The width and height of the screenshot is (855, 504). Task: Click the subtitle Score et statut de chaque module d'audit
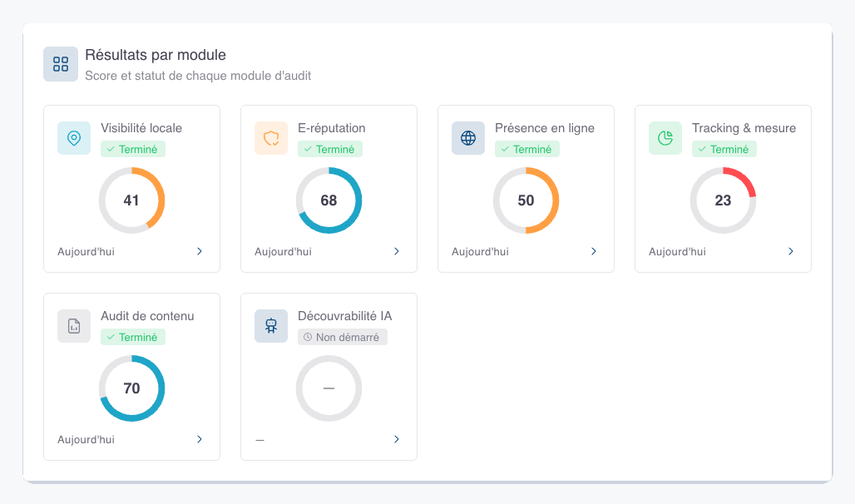coord(198,76)
